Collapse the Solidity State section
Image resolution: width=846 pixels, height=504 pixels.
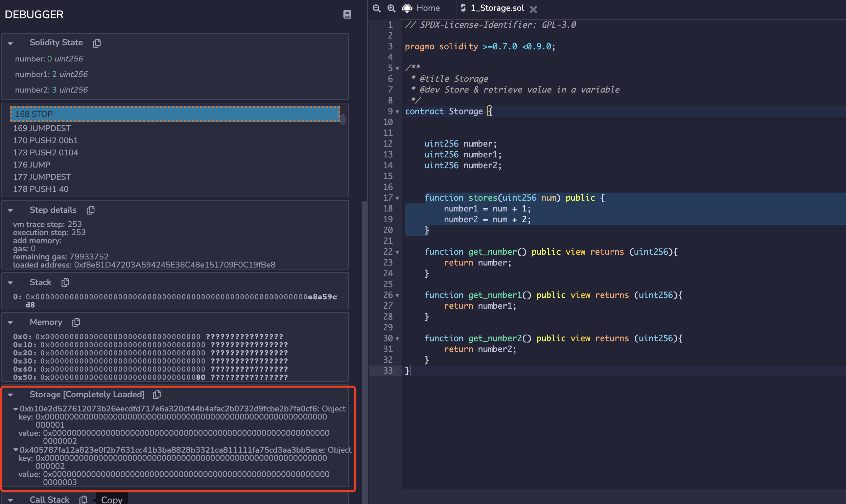click(x=10, y=44)
